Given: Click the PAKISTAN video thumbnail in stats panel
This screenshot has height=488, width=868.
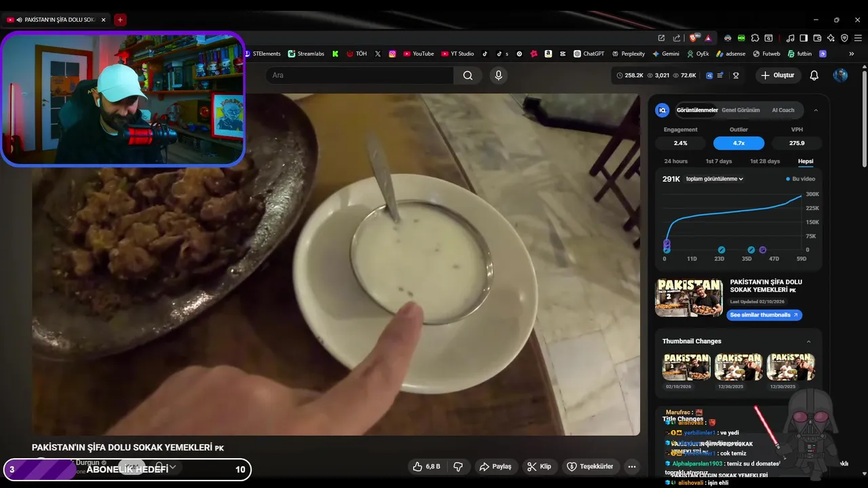Looking at the screenshot, I should point(689,298).
